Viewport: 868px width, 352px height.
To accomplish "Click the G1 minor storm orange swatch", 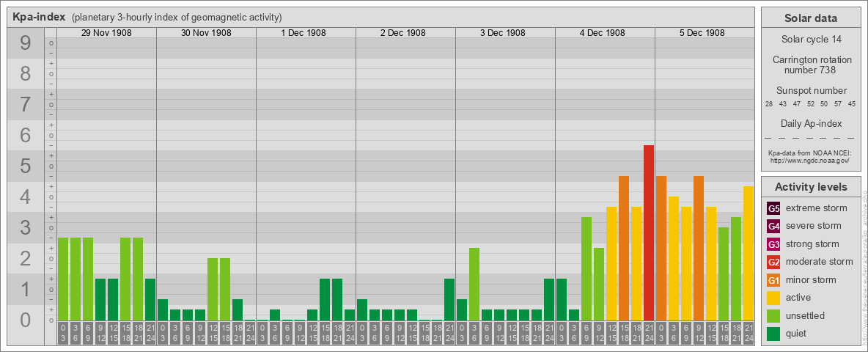I will point(773,279).
